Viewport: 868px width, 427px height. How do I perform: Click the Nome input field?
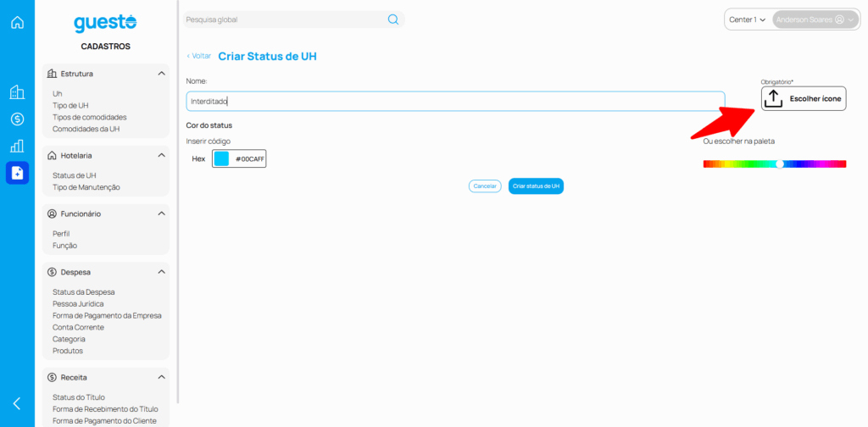[x=455, y=102]
